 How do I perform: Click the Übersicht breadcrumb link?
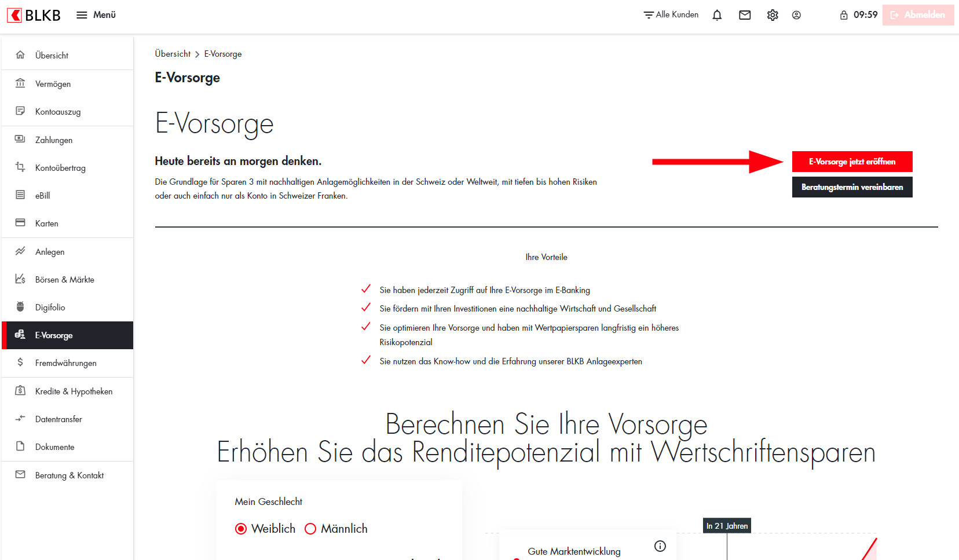tap(173, 54)
